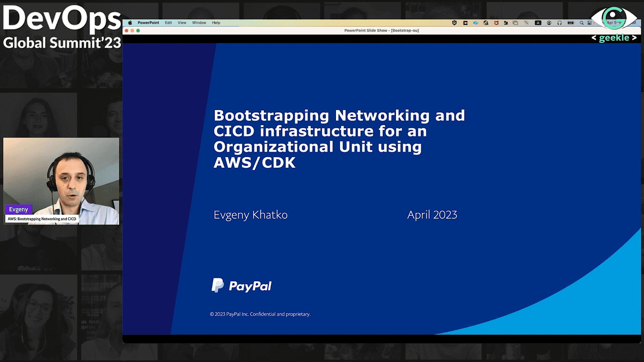Click the Evgeny speaker video thumbnail

[x=61, y=181]
